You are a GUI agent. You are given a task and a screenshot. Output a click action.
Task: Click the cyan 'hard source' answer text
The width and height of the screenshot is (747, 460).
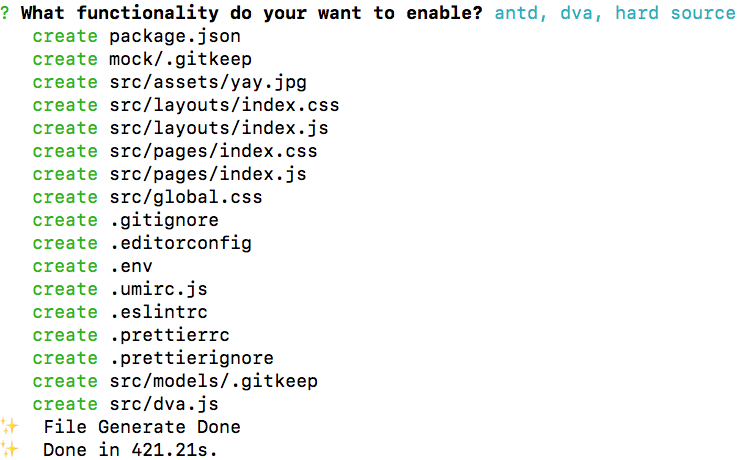click(675, 13)
